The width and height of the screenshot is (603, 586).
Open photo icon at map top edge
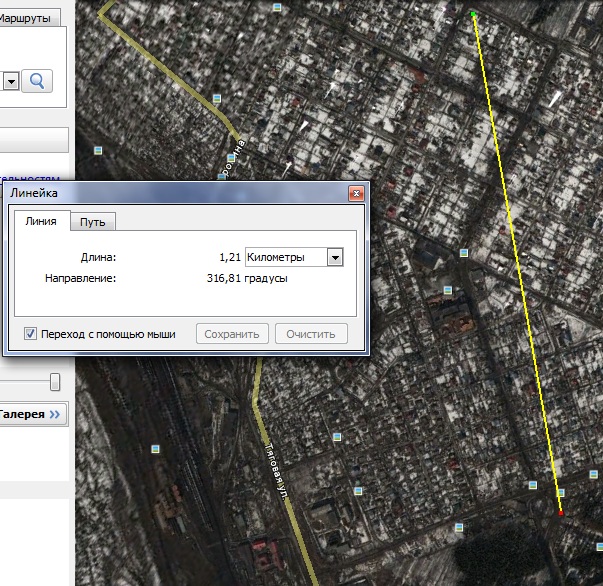(277, 7)
